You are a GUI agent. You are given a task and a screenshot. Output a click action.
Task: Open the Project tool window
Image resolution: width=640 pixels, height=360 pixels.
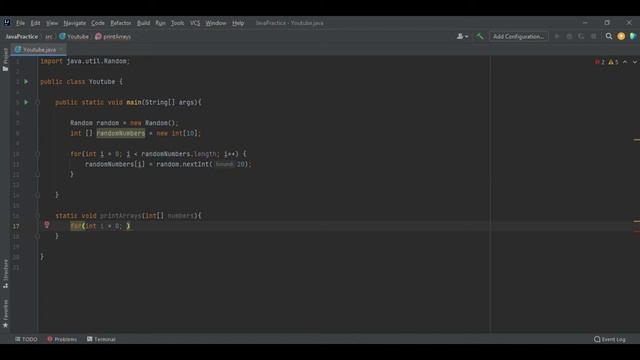(x=5, y=60)
